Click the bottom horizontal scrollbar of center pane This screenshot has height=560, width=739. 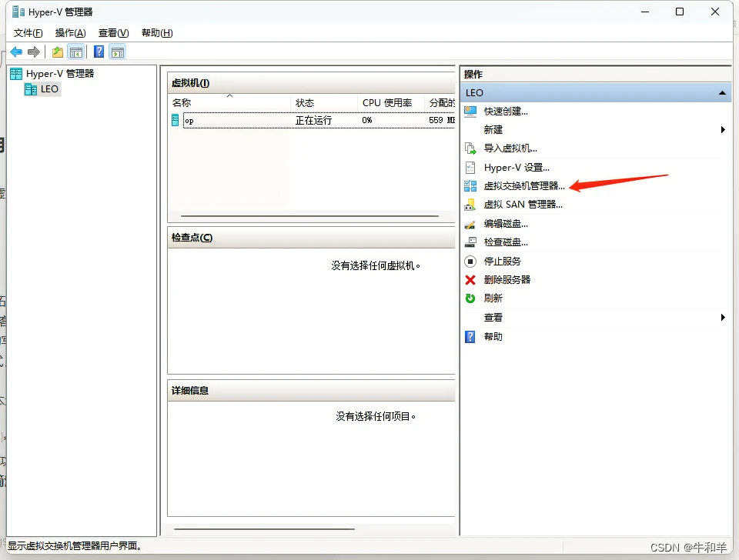[264, 529]
